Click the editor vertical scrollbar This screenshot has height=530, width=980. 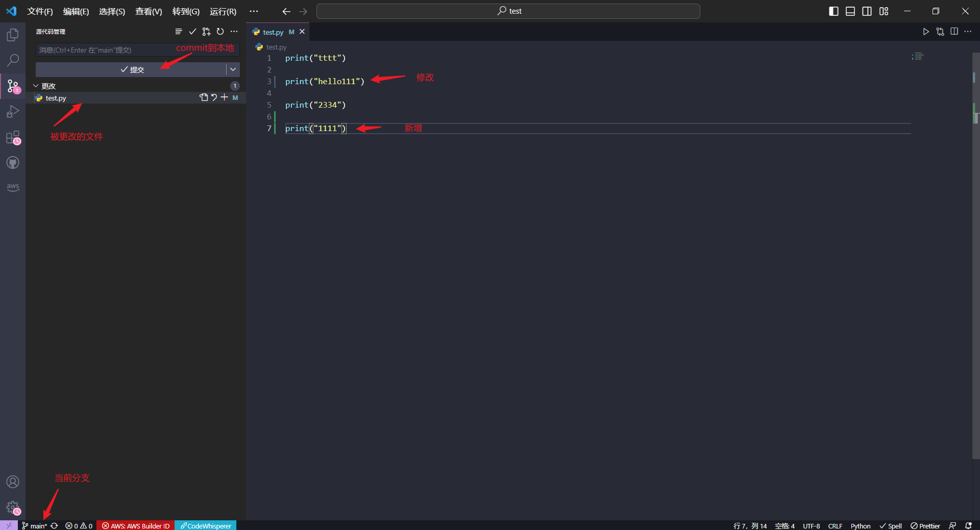(x=976, y=255)
